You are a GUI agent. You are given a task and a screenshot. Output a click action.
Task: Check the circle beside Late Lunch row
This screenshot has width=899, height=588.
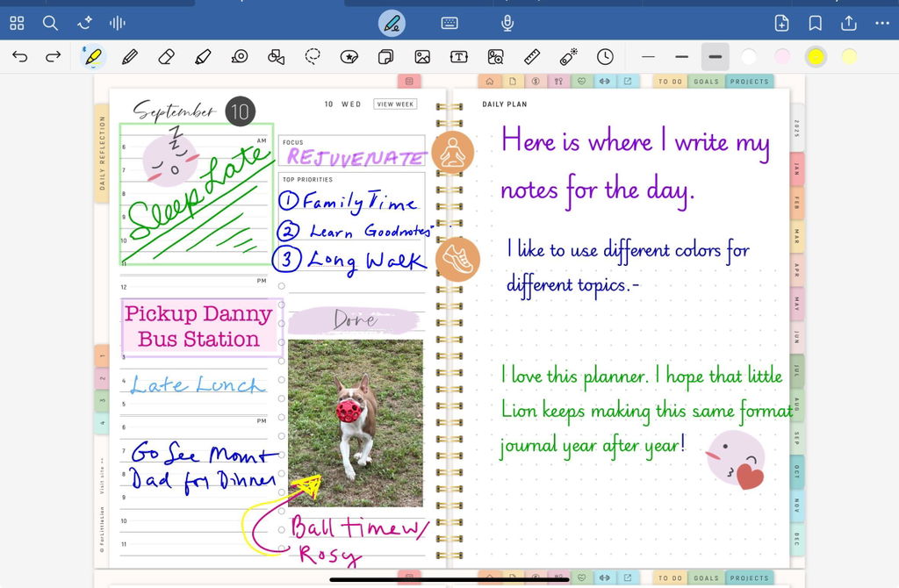(282, 379)
